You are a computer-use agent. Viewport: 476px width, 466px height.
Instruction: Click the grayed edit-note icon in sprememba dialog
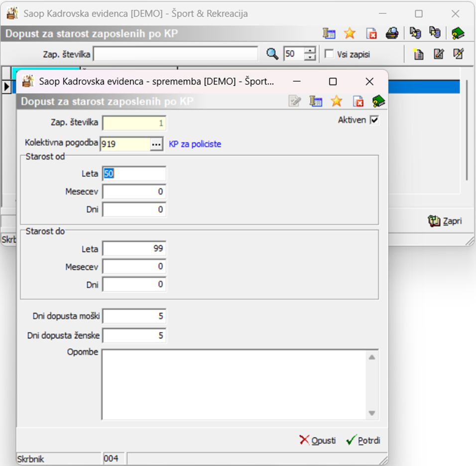[295, 101]
